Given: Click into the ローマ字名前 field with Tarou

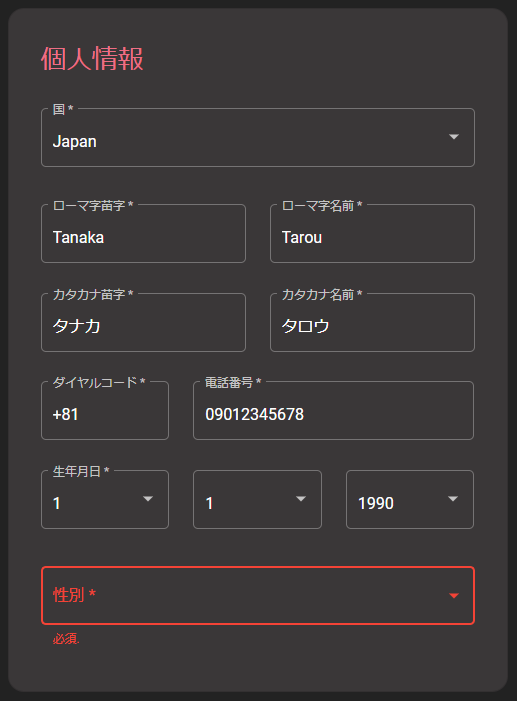Looking at the screenshot, I should click(372, 233).
